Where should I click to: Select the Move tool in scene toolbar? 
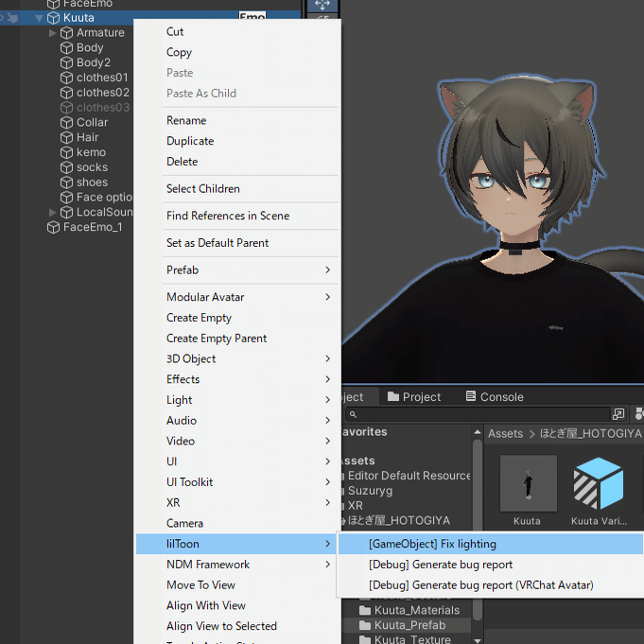coord(322,5)
